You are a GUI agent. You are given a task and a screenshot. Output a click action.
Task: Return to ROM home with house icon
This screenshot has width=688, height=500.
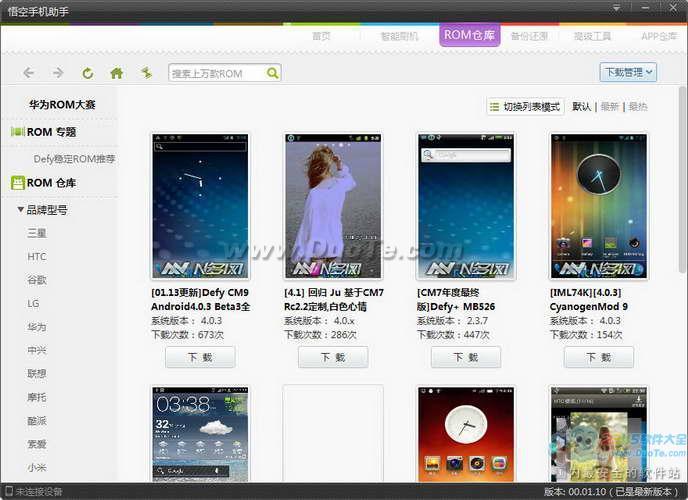pos(117,73)
